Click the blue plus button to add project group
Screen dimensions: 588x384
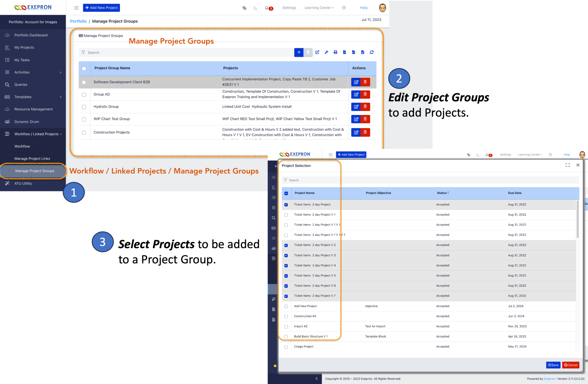point(299,52)
